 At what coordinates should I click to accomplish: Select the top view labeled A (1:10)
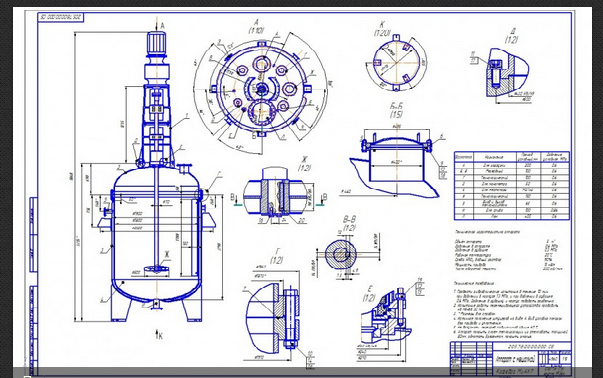(x=262, y=88)
